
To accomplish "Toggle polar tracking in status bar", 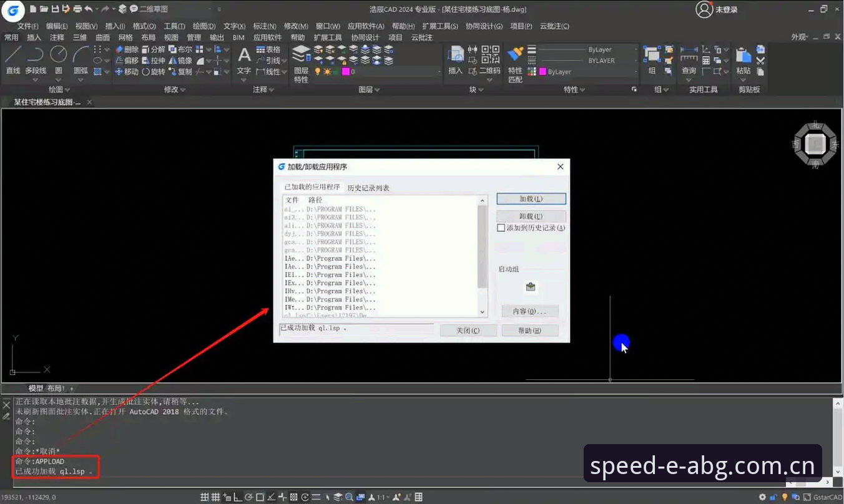I will coord(249,497).
